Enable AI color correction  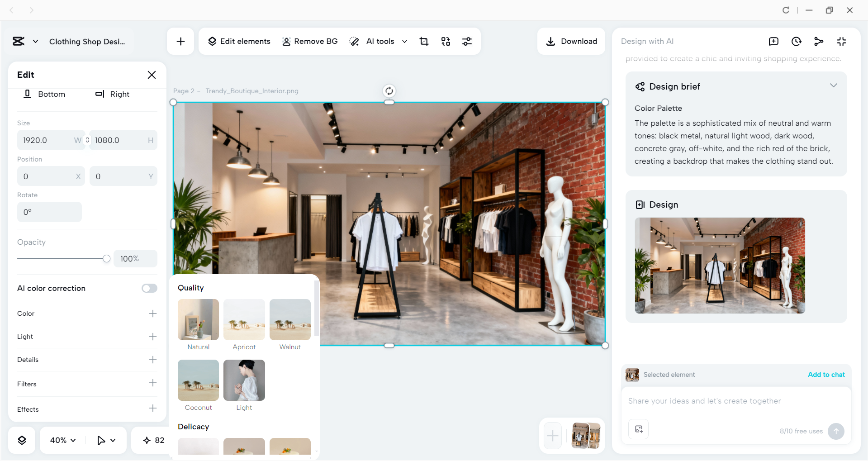point(149,288)
